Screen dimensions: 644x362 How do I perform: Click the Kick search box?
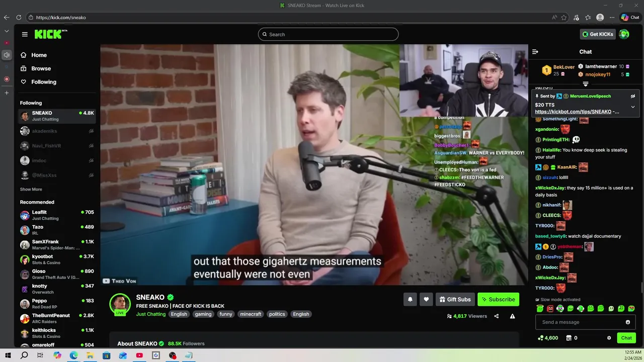328,34
